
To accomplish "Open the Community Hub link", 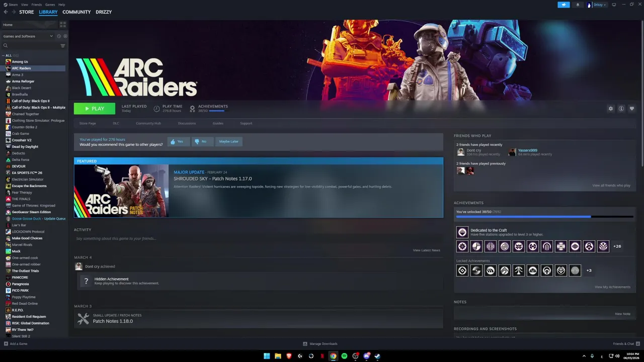I will 148,123.
